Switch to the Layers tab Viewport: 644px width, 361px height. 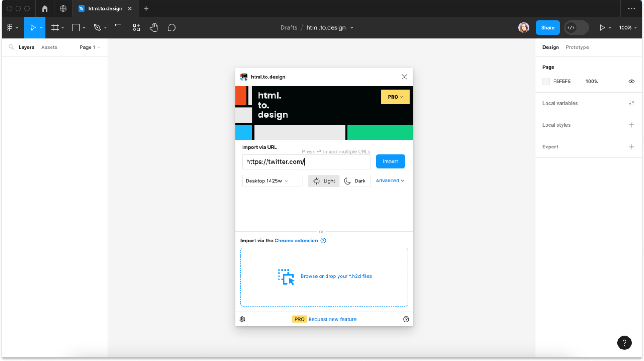(26, 47)
